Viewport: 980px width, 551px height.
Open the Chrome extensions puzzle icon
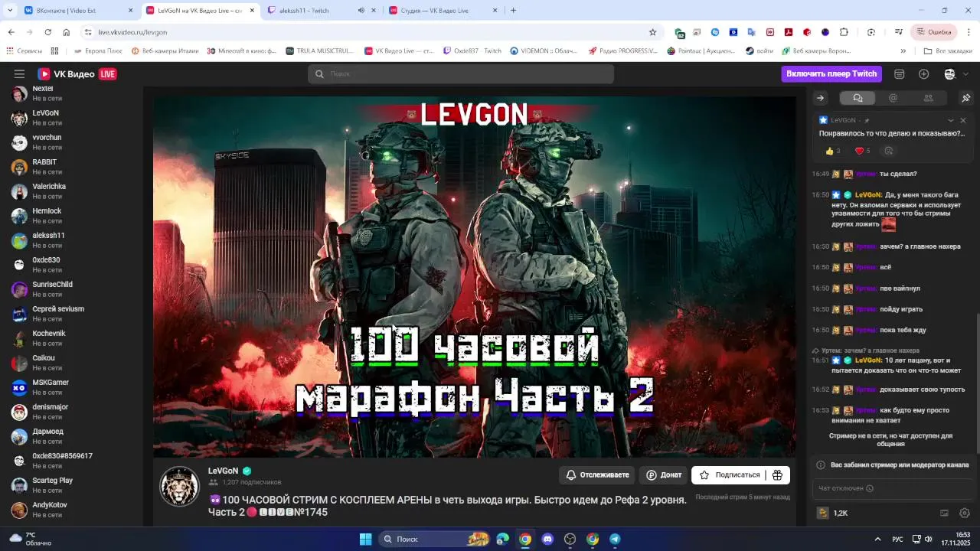[844, 32]
